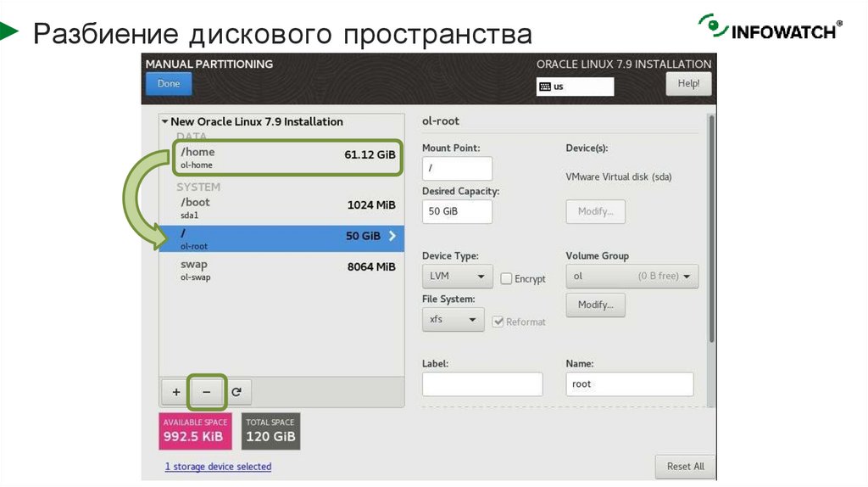Screen dimensions: 868x487
Task: Open the Help! button
Action: point(688,84)
